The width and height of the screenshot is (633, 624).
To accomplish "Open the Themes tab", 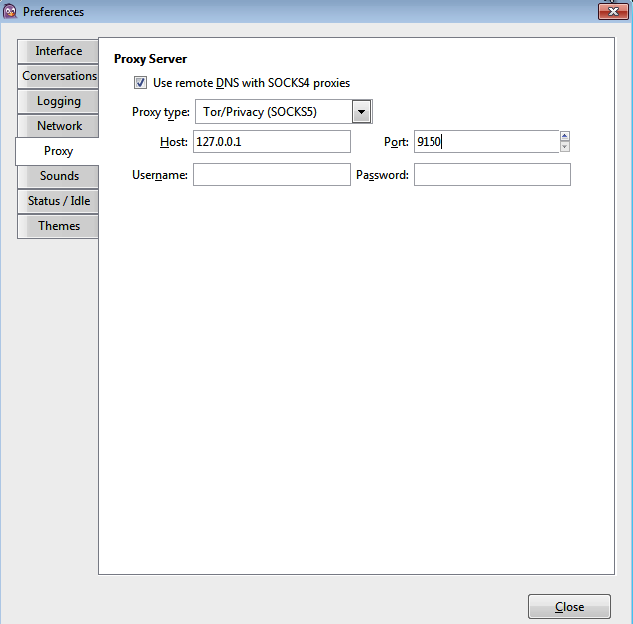I will click(x=58, y=226).
